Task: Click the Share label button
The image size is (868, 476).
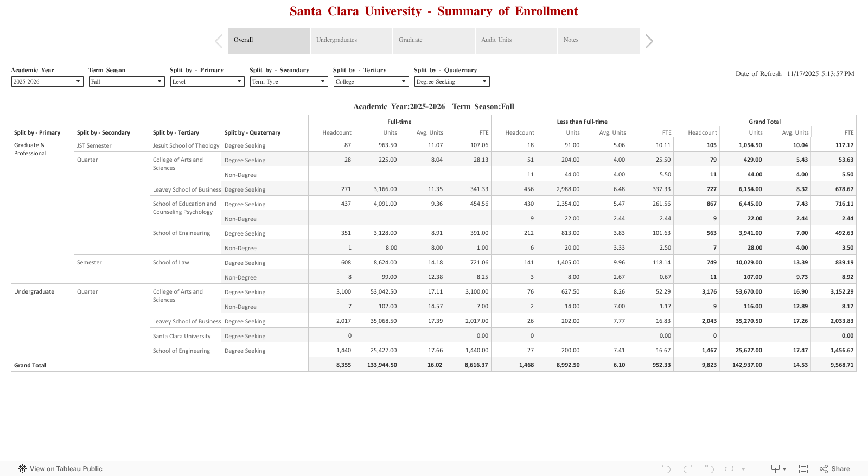Action: click(840, 469)
